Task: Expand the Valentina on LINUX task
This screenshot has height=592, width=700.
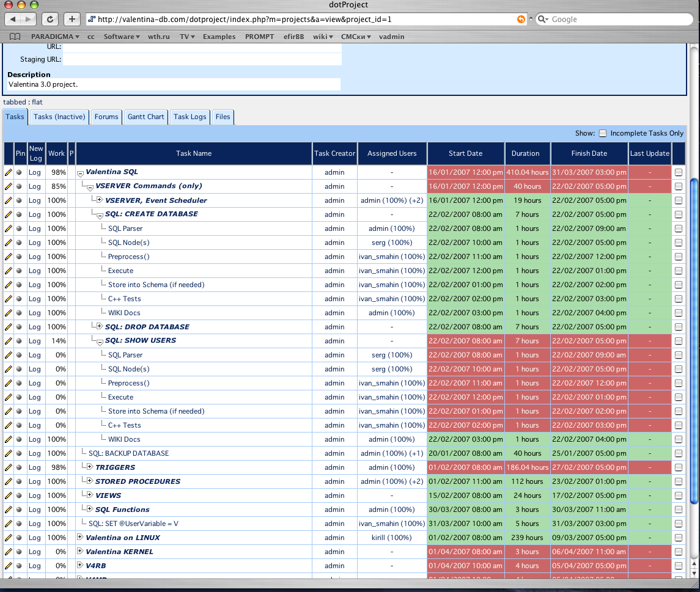Action: pyautogui.click(x=79, y=537)
